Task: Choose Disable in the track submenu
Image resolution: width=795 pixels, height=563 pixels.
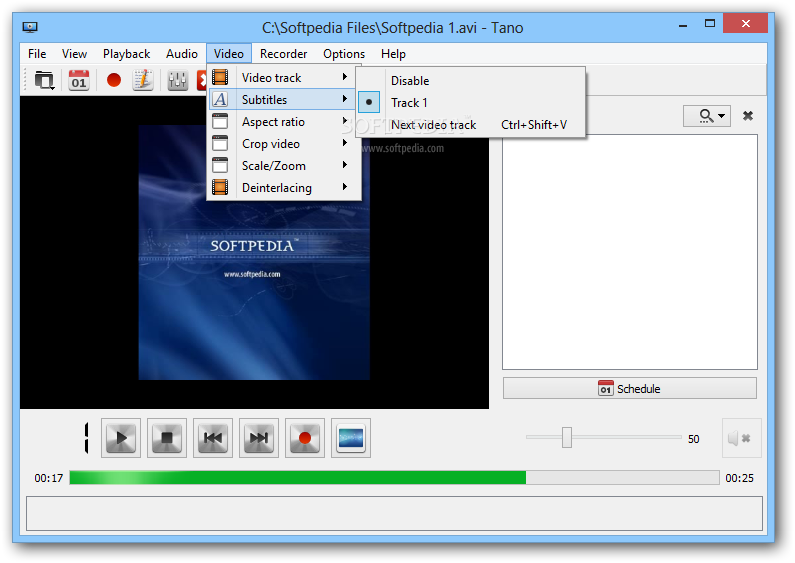Action: (x=410, y=81)
